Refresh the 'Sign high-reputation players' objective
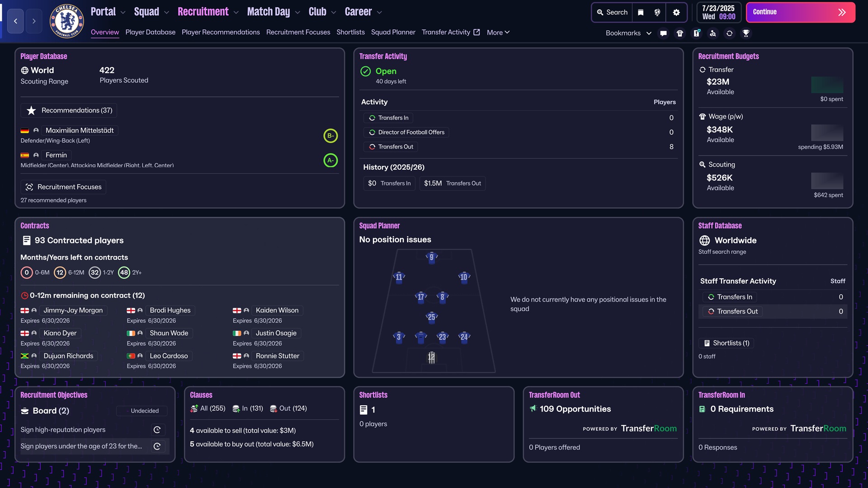 (157, 430)
